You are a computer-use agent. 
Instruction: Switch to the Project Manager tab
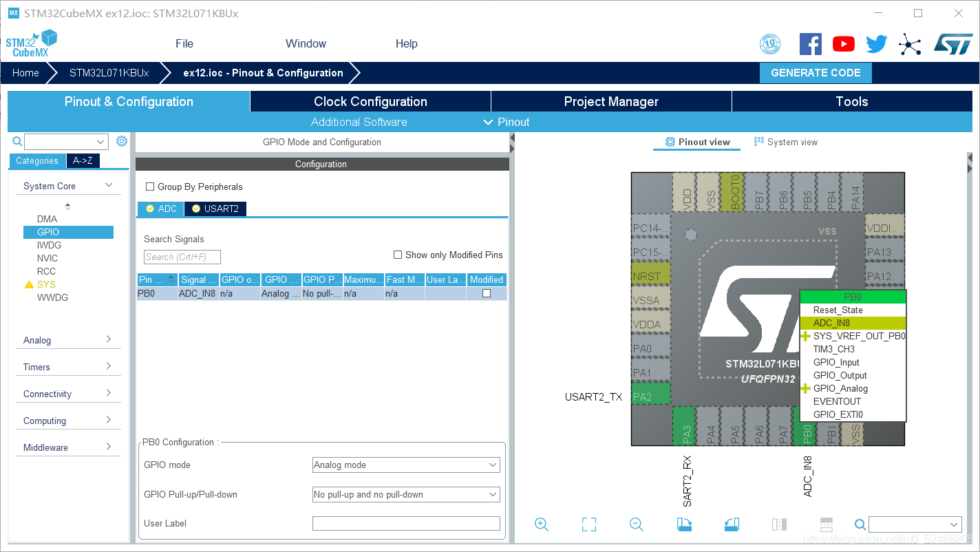coord(611,101)
